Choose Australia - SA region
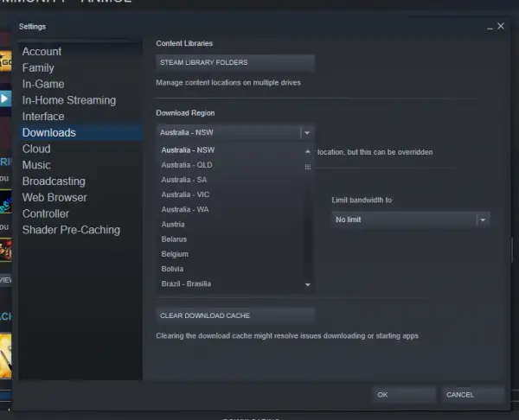Viewport: 519px width, 420px height. (x=231, y=180)
